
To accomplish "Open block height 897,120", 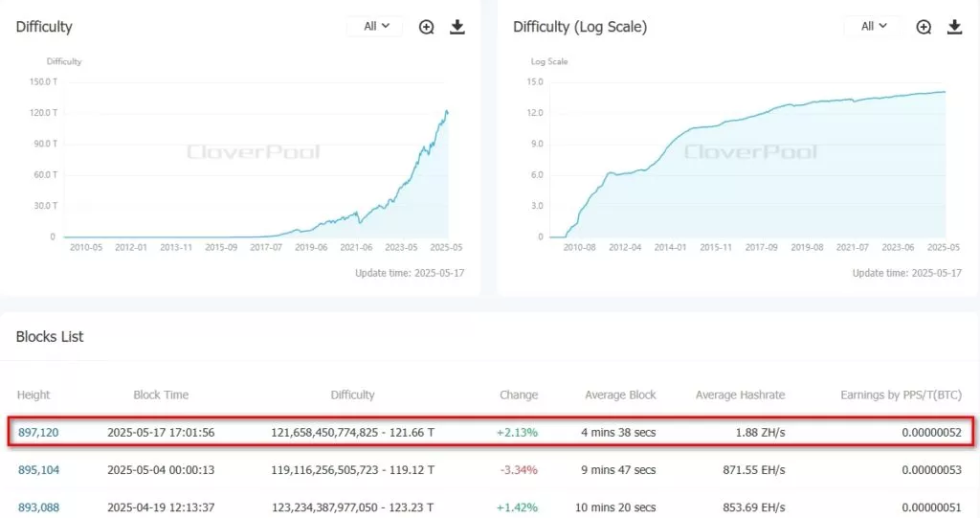I will click(x=38, y=433).
